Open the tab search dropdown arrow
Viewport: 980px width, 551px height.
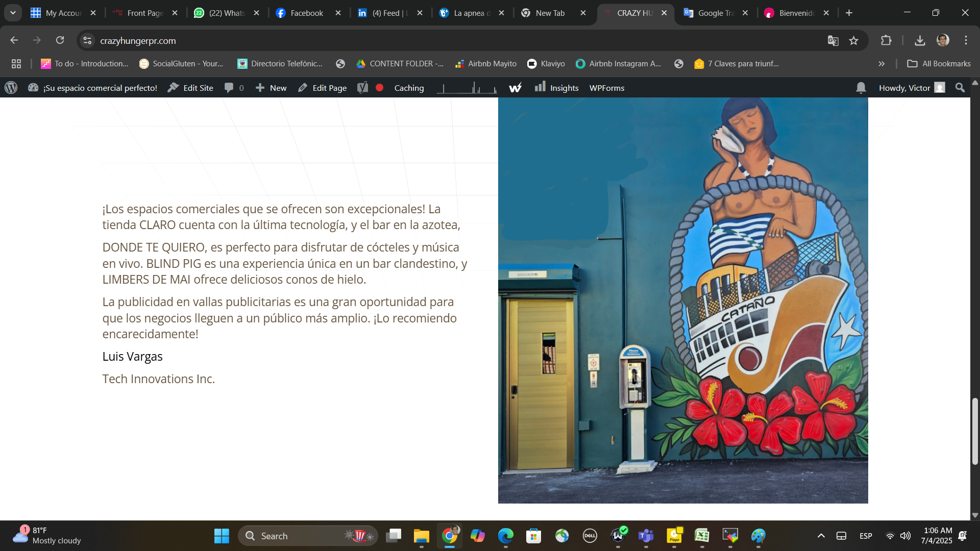click(13, 13)
